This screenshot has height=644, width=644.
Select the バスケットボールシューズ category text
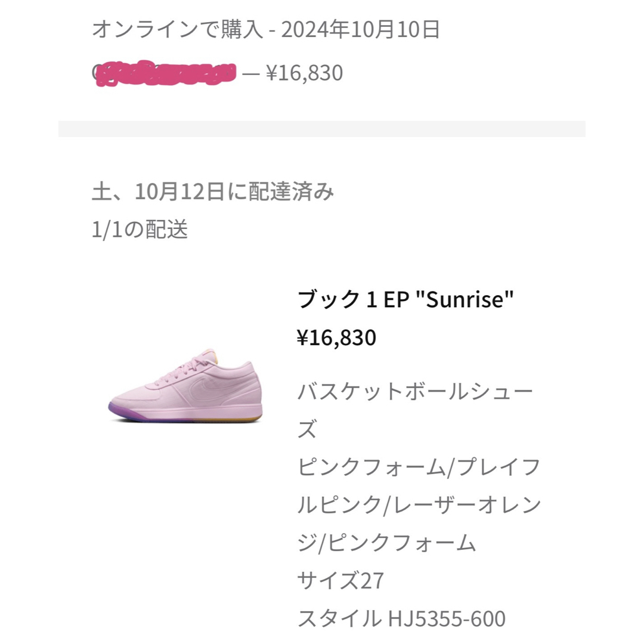click(x=415, y=410)
